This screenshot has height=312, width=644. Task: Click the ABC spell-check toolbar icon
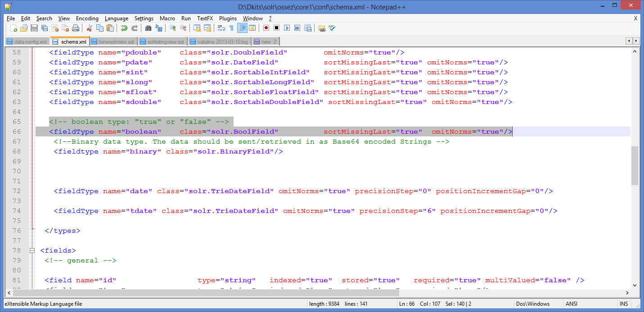[x=332, y=28]
